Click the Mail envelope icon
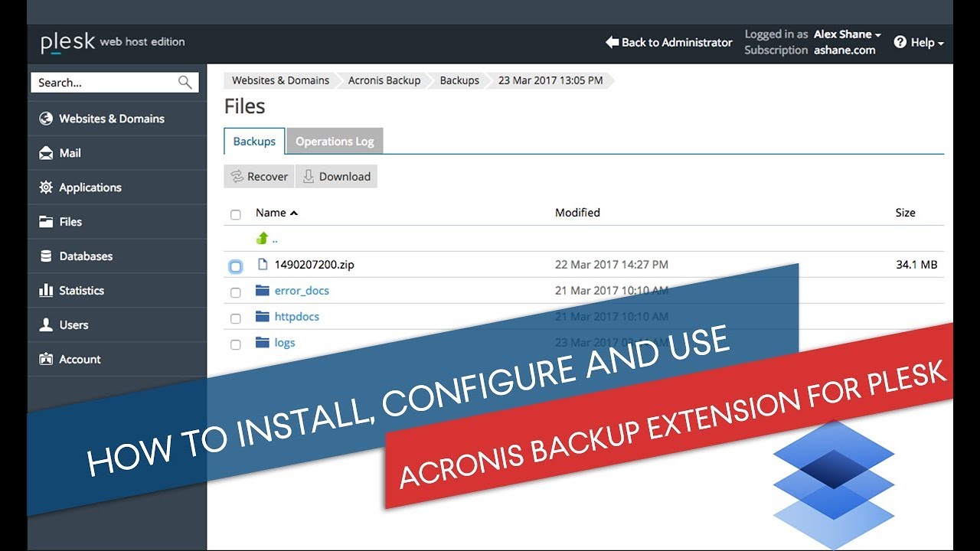 click(46, 153)
